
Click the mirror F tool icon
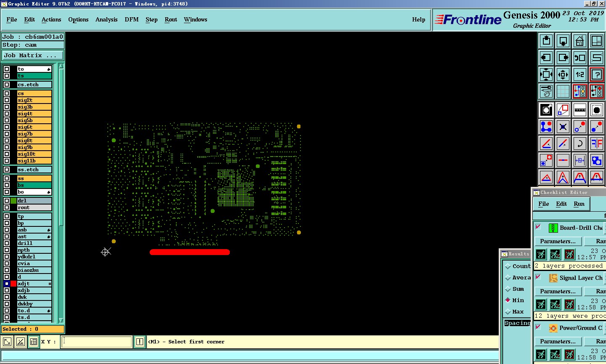pyautogui.click(x=597, y=143)
